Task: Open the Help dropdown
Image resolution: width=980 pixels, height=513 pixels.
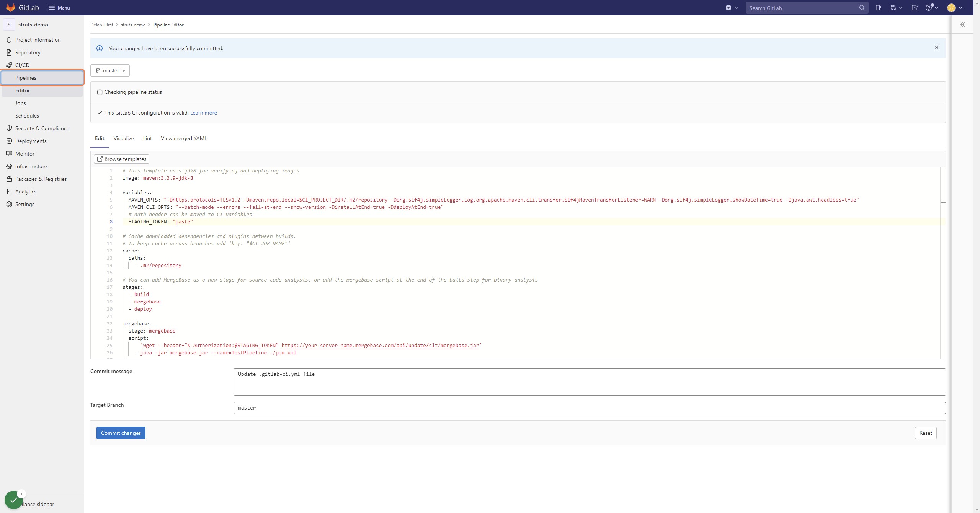Action: 931,8
